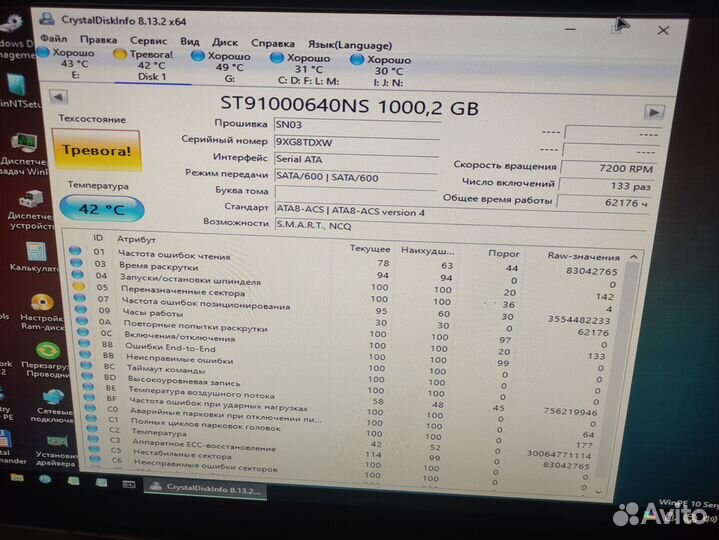Open the Настройка Ram-диска desktop icon
The height and width of the screenshot is (540, 719).
[42, 313]
